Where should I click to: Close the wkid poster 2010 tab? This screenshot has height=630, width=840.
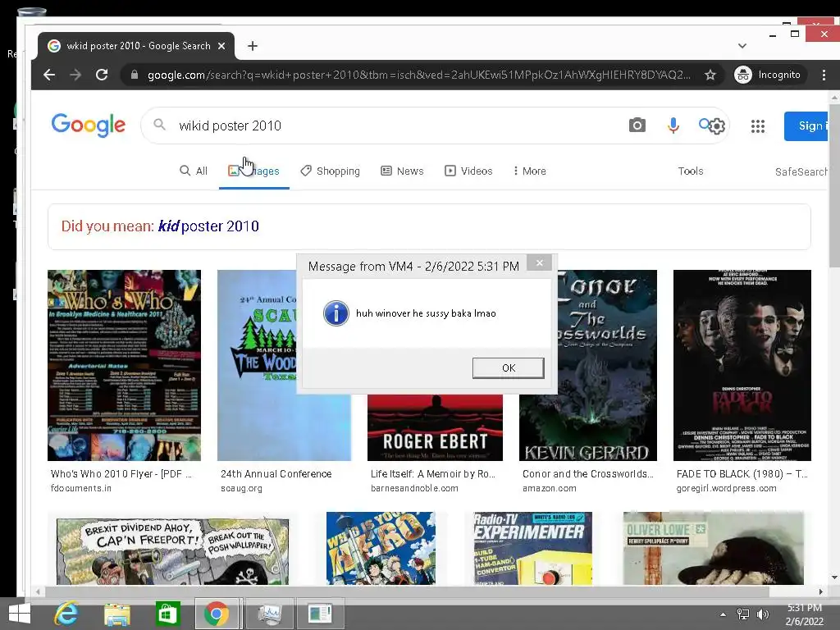pyautogui.click(x=221, y=46)
